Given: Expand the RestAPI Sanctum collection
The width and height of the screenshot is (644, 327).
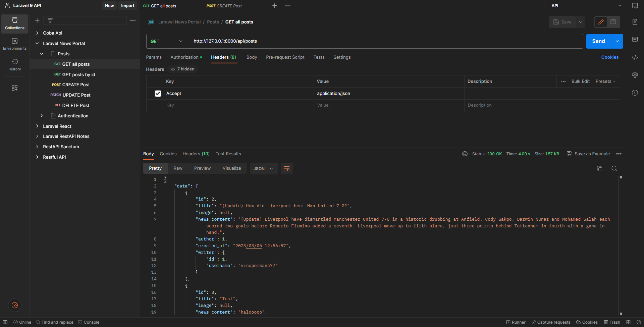Looking at the screenshot, I should (x=37, y=147).
